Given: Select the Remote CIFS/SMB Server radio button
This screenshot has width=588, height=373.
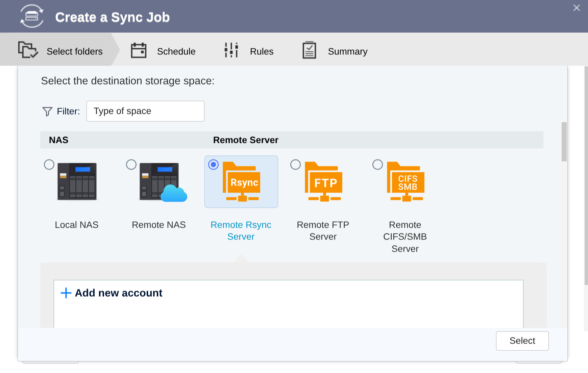Looking at the screenshot, I should point(378,165).
